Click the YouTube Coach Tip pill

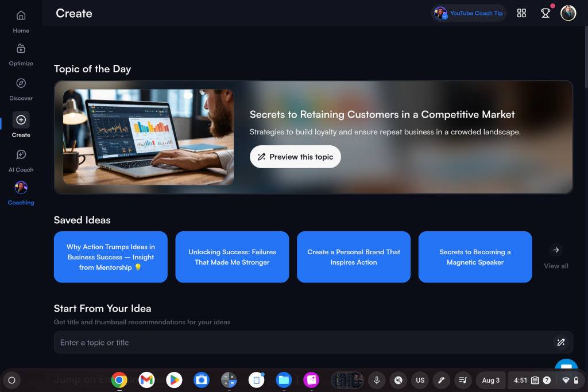click(x=469, y=13)
